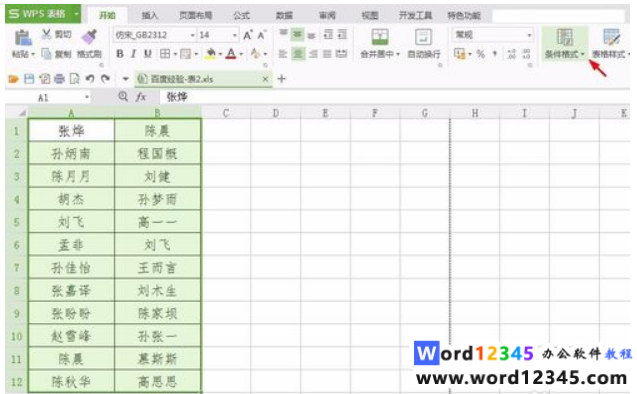
Task: Open the font name dropdown 仿宋_GB2312
Action: click(193, 35)
